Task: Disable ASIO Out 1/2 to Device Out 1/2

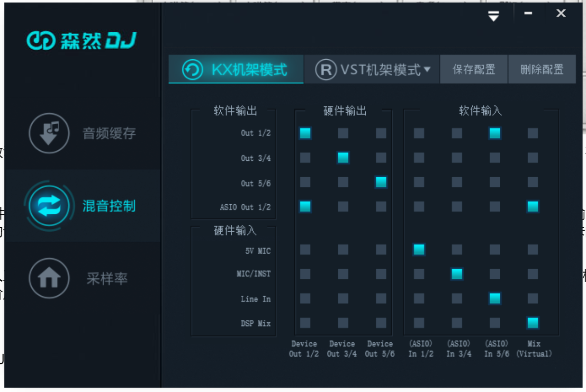Action: [x=305, y=207]
